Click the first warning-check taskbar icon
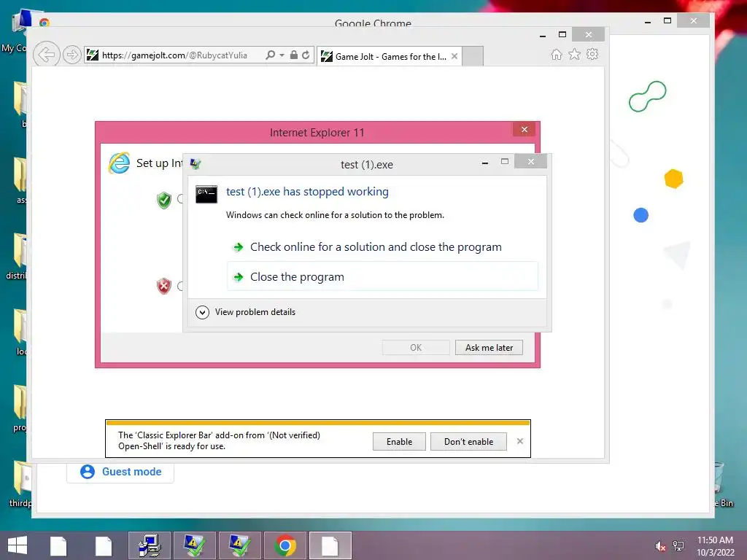The width and height of the screenshot is (747, 560). click(194, 545)
